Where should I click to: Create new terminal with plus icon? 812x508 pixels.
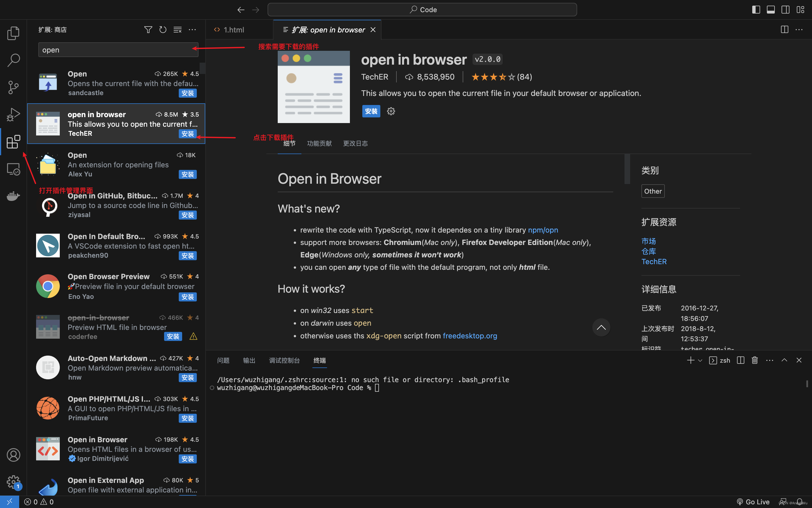click(x=690, y=360)
